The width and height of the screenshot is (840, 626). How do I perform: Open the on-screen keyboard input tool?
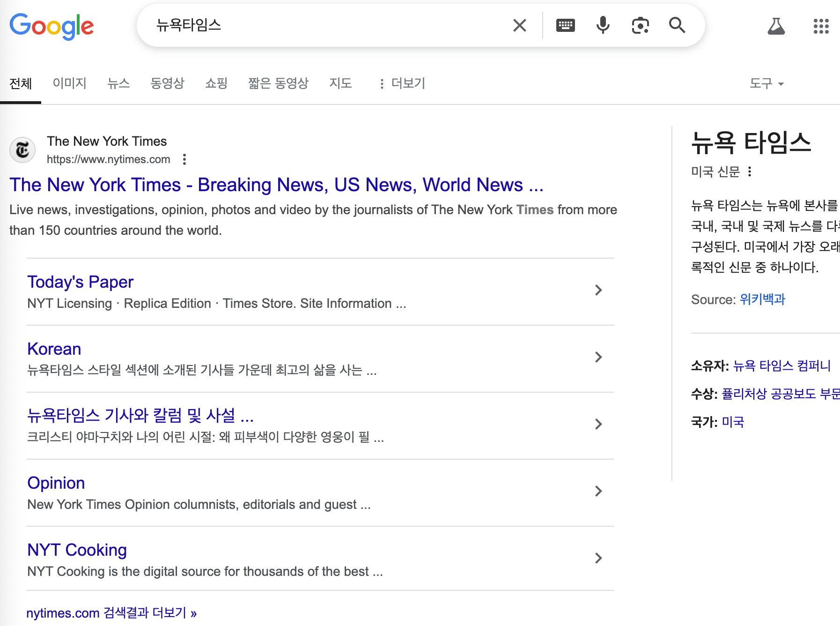[566, 25]
